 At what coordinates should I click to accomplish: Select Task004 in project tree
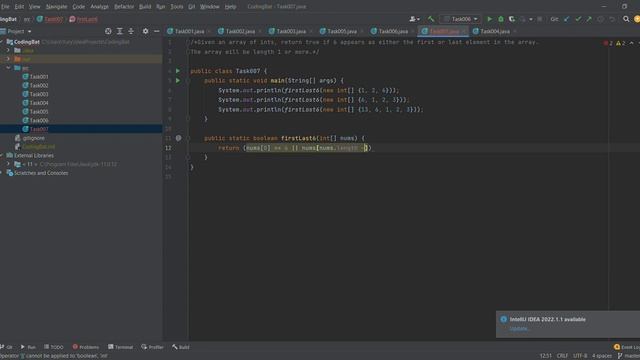(x=39, y=103)
